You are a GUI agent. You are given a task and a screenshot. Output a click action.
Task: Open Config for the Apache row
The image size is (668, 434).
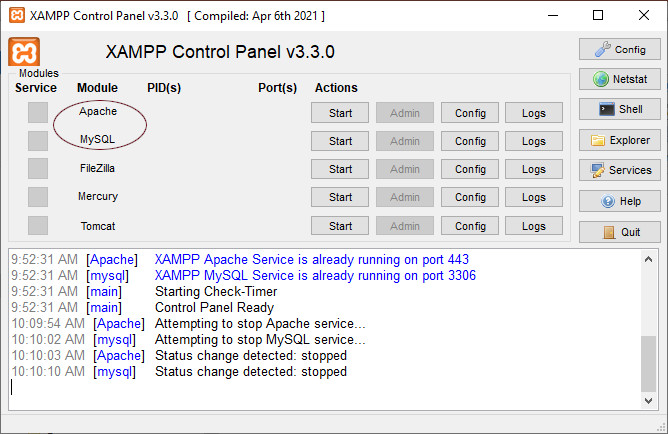[x=470, y=113]
